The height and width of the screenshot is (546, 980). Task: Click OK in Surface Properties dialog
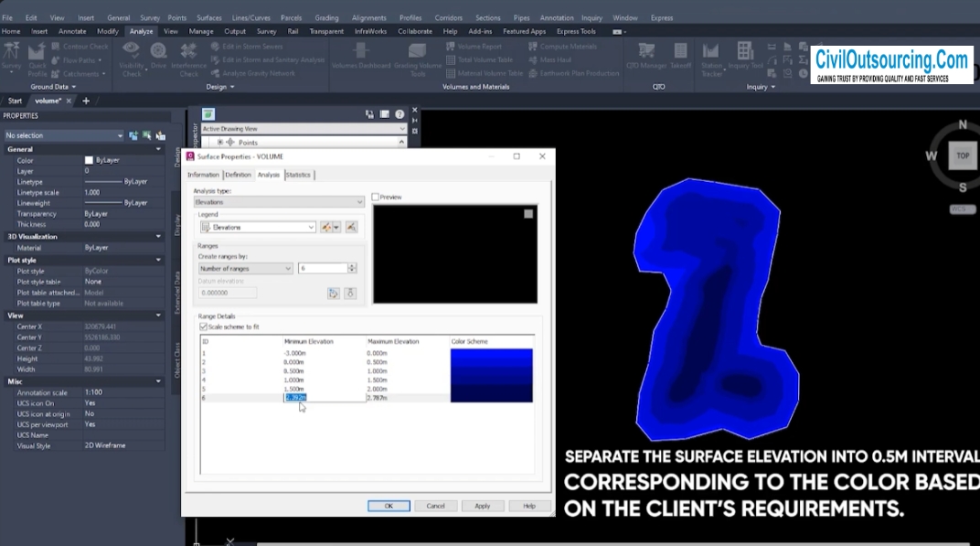point(389,506)
